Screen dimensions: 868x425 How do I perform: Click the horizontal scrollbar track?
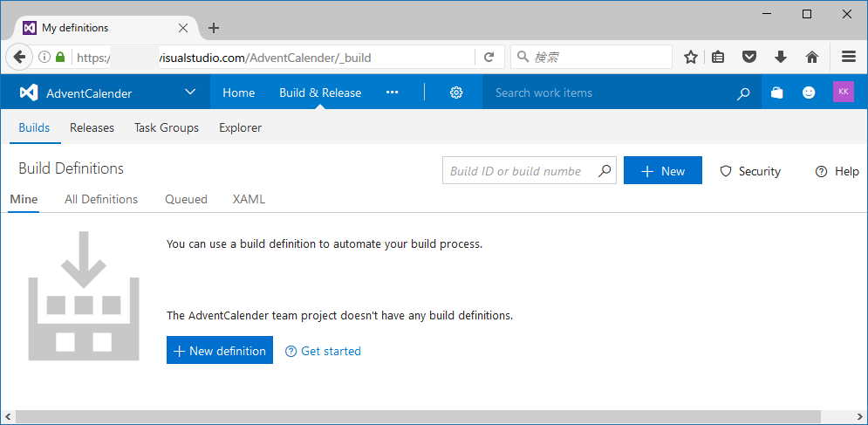(x=434, y=416)
